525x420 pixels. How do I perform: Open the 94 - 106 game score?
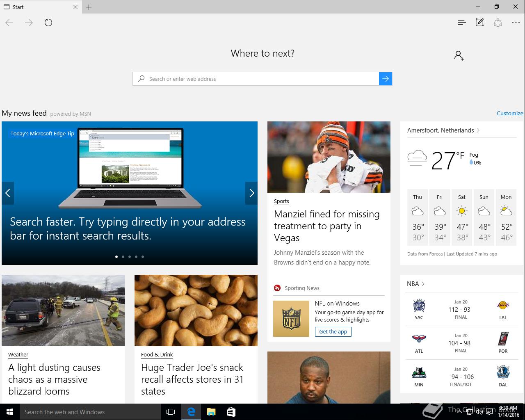pos(463,377)
